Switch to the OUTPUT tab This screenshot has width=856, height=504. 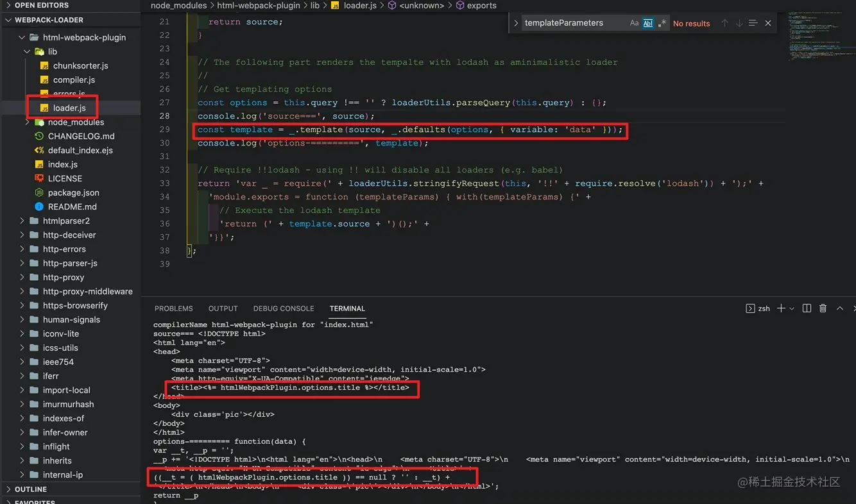223,308
